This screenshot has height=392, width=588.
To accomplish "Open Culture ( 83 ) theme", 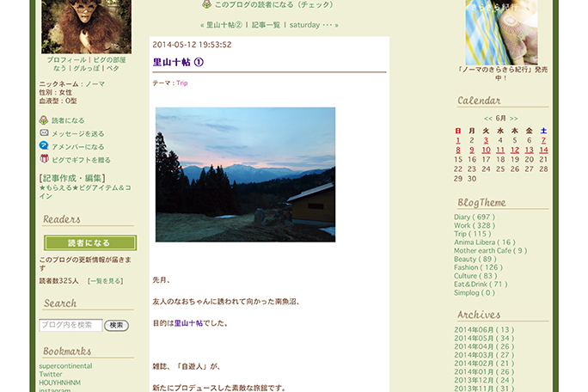I will 475,276.
